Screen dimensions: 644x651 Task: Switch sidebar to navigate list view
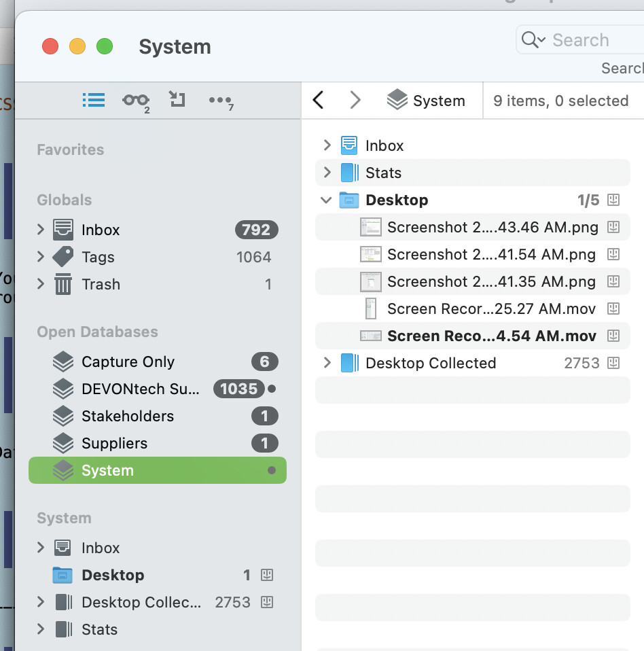pyautogui.click(x=94, y=101)
